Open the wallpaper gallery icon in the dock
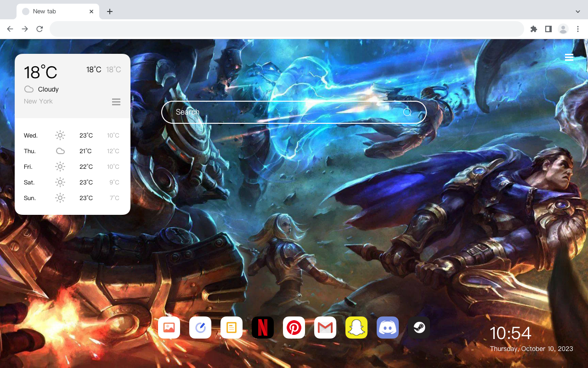The width and height of the screenshot is (588, 368). tap(169, 328)
